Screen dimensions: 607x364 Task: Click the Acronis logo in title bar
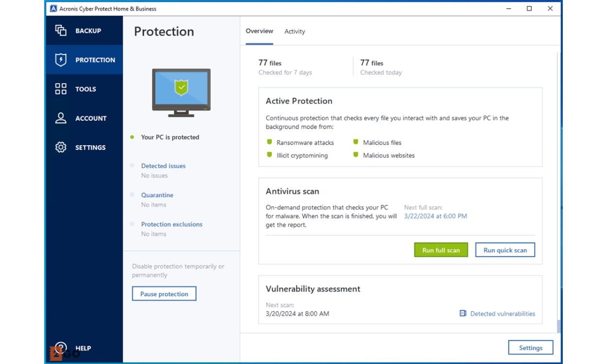[53, 9]
